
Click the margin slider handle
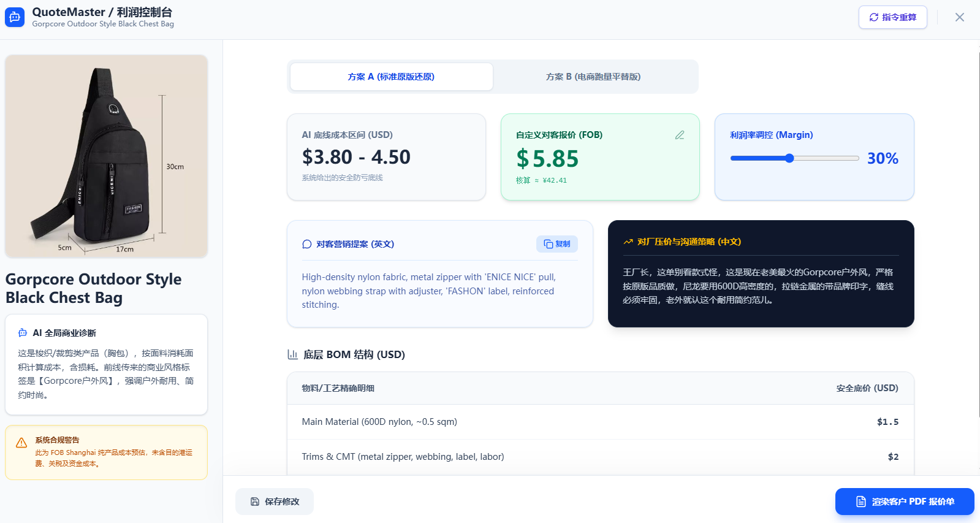(789, 158)
